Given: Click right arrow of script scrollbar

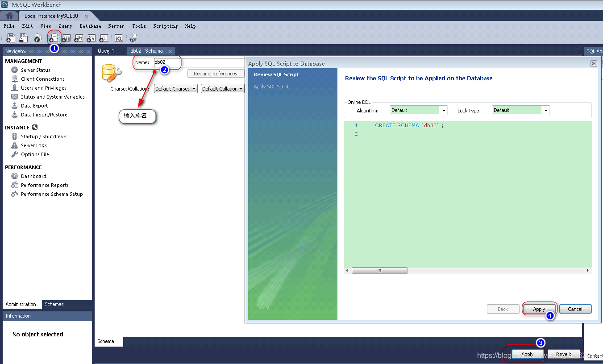Looking at the screenshot, I should [x=588, y=270].
